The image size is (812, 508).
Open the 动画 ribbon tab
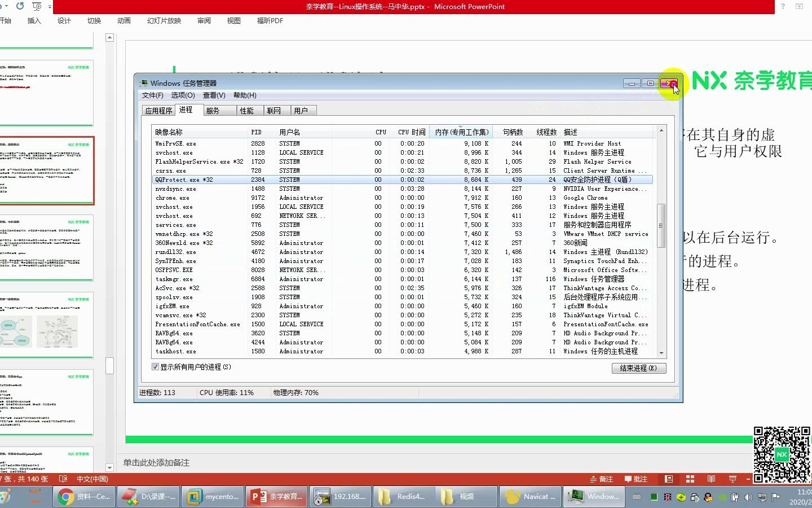point(124,21)
